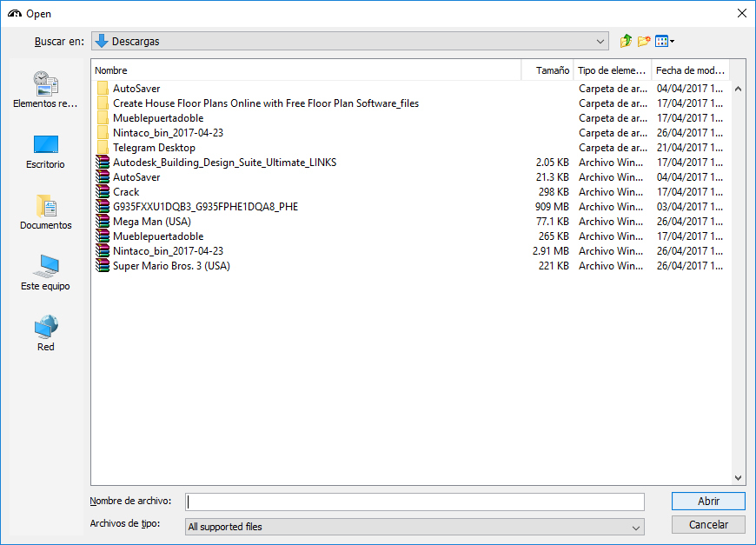Click the Abrir button
This screenshot has width=756, height=545.
coord(708,502)
